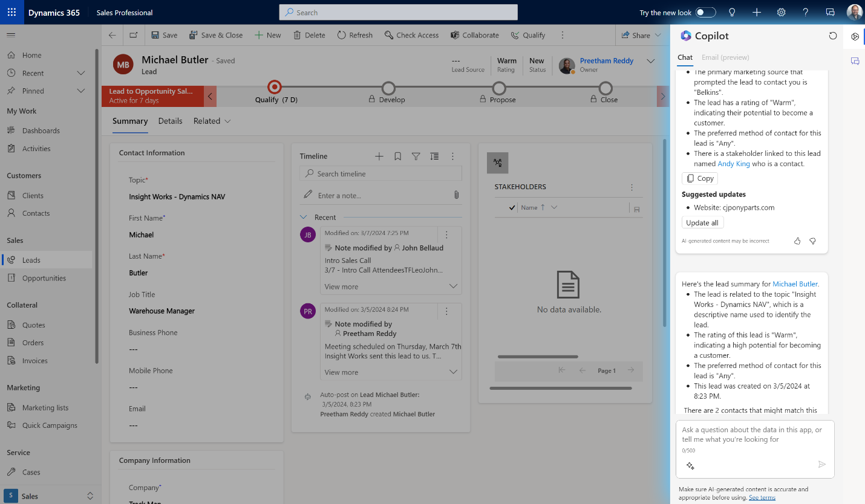
Task: Open the Stakeholders more commands menu
Action: click(x=632, y=187)
